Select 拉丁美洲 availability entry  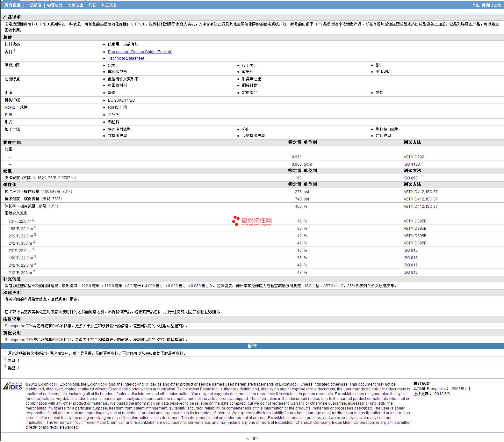pyautogui.click(x=249, y=65)
